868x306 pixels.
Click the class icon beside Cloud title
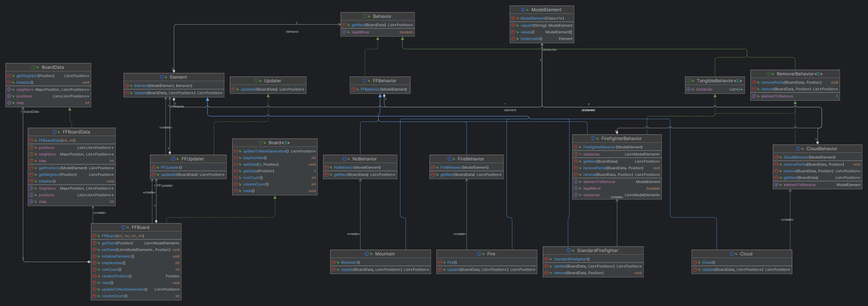(x=732, y=254)
